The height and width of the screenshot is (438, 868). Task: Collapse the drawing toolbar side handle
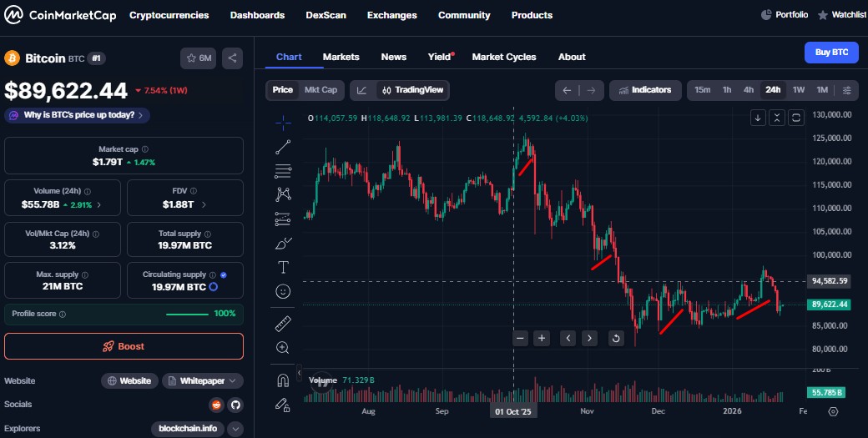coord(300,373)
